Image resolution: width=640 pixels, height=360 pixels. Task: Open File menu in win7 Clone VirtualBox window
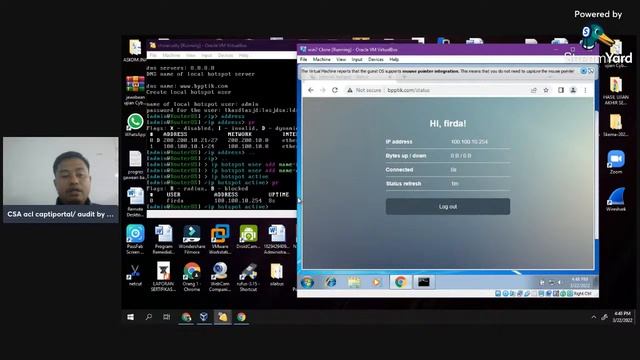tap(303, 60)
